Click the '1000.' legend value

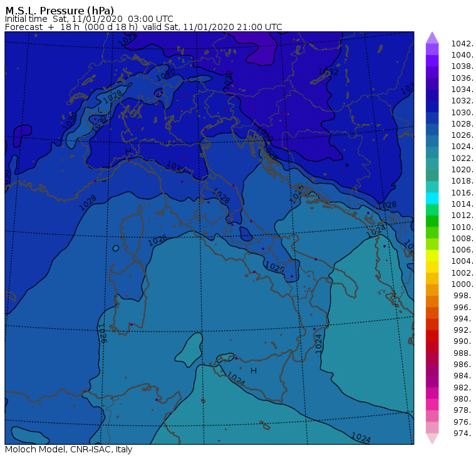pyautogui.click(x=462, y=284)
